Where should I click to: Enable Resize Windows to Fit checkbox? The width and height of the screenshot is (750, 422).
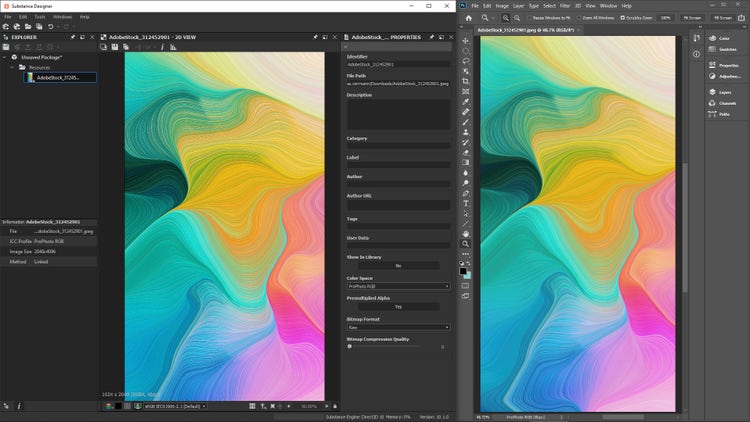[530, 18]
